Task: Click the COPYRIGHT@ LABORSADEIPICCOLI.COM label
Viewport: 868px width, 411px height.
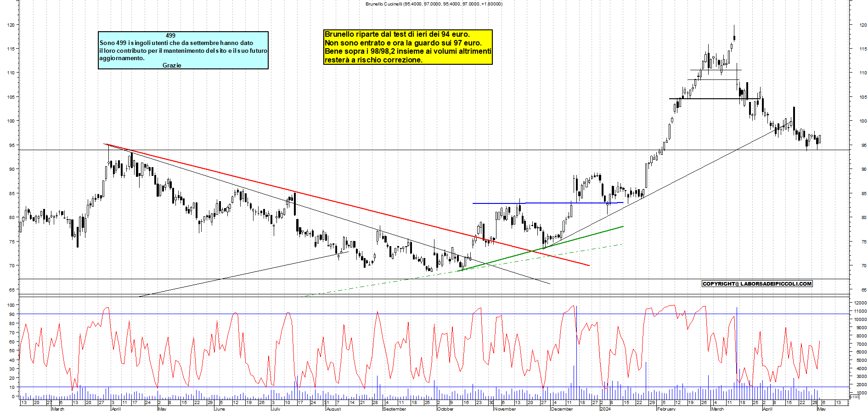Action: 757,284
